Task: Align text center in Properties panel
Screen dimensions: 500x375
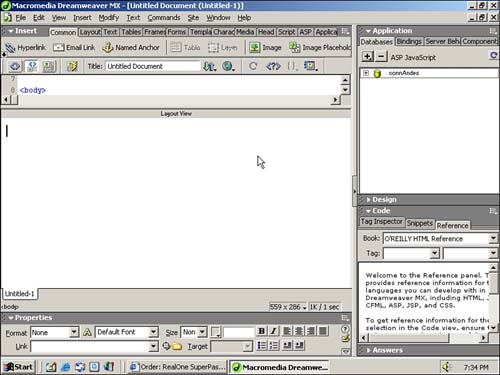Action: (299, 331)
